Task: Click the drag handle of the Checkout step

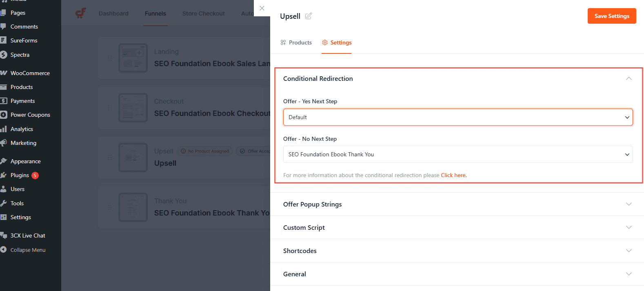Action: [x=110, y=108]
